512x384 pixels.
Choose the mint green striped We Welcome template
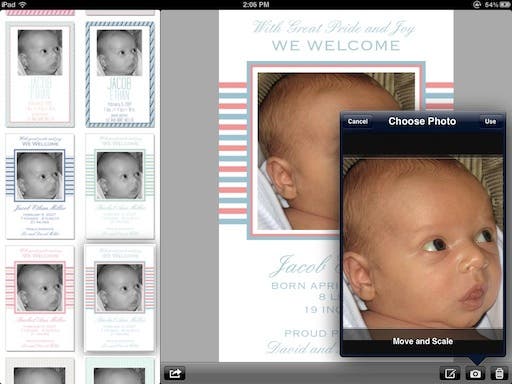(120, 186)
